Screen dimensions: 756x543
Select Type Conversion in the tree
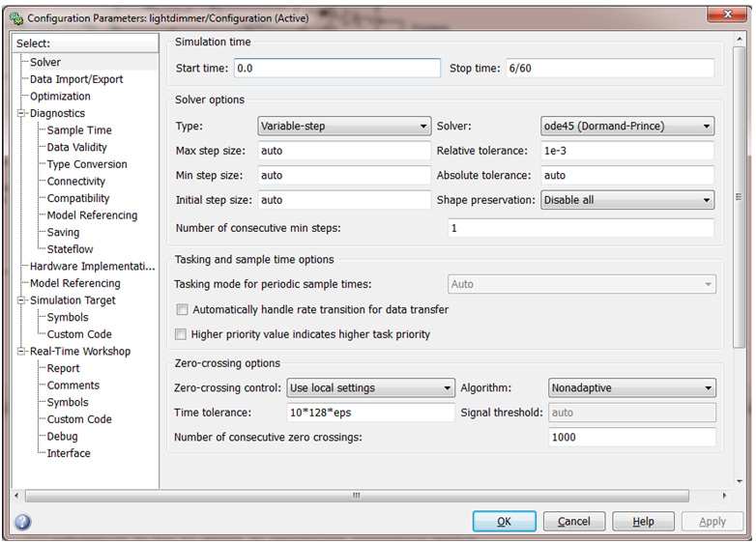click(x=87, y=164)
